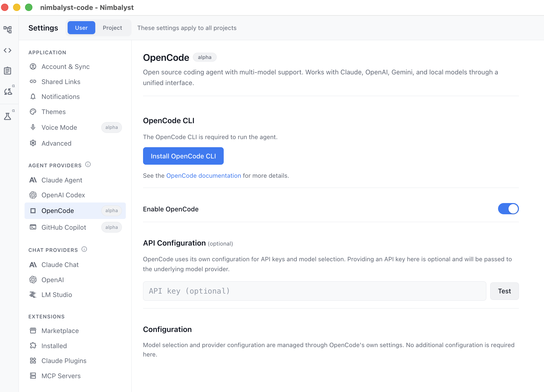
Task: Select GitHub Copilot provider
Action: pos(75,227)
